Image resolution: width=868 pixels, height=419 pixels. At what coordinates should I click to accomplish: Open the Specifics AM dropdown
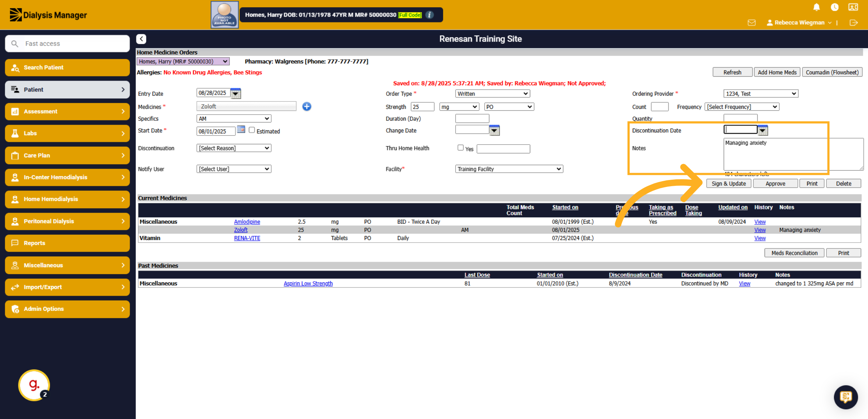[234, 119]
